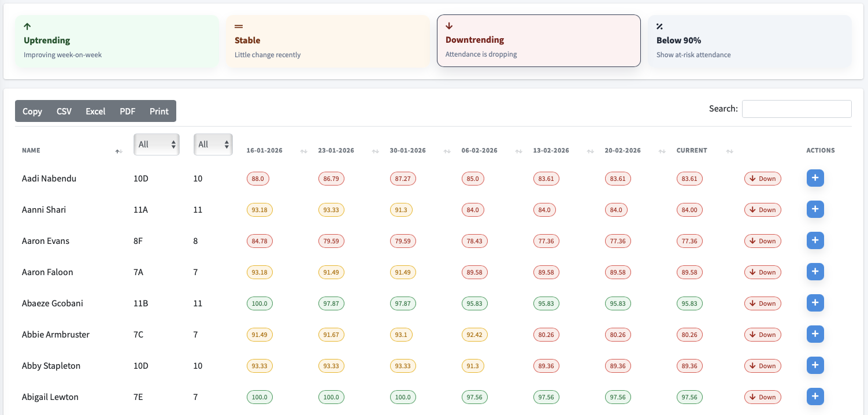Expand Aadi Nabendu's row plus icon
The height and width of the screenshot is (415, 868).
[x=815, y=178]
